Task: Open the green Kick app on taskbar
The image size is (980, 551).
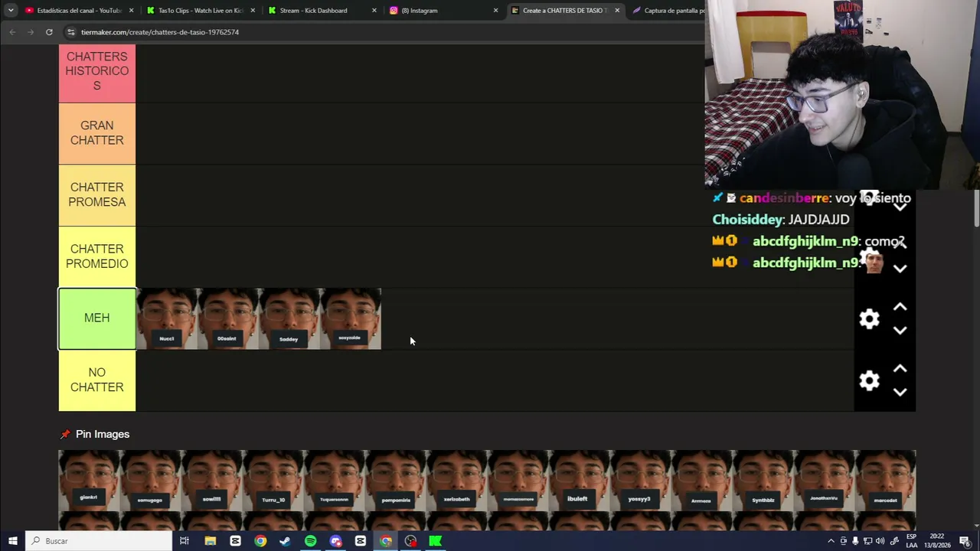Action: tap(436, 541)
